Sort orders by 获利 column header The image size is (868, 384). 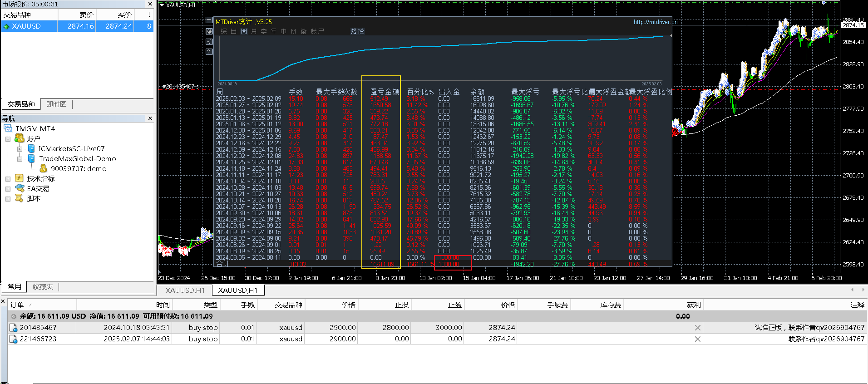coord(664,305)
